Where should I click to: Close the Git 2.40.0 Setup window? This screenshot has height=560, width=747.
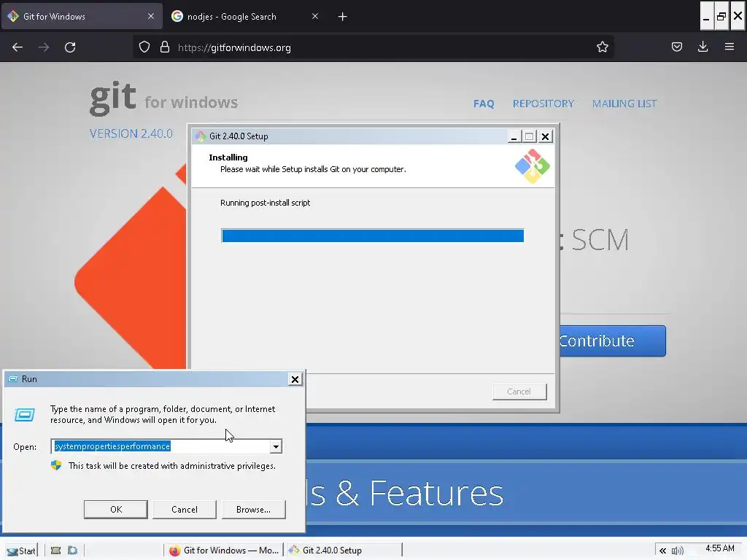point(546,136)
